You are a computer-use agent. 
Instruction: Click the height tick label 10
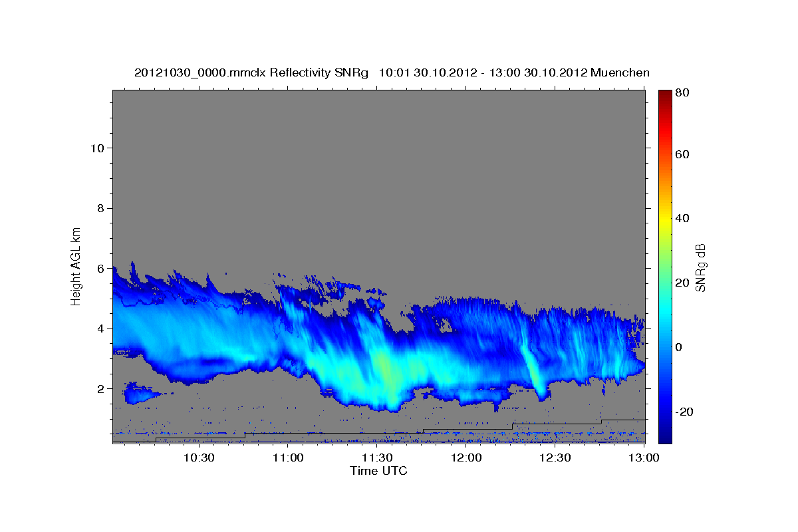[x=97, y=148]
